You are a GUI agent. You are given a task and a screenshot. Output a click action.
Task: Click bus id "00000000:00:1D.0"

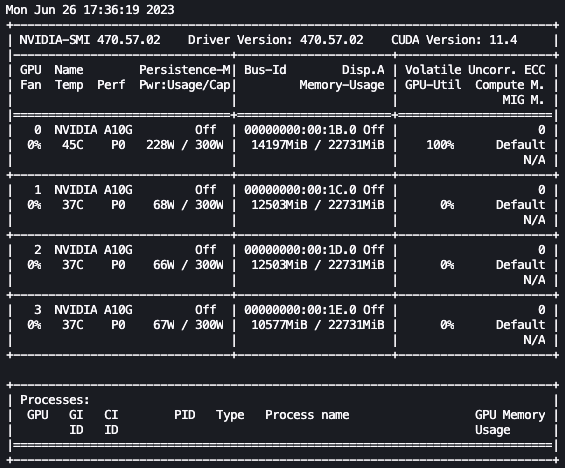tap(300, 250)
